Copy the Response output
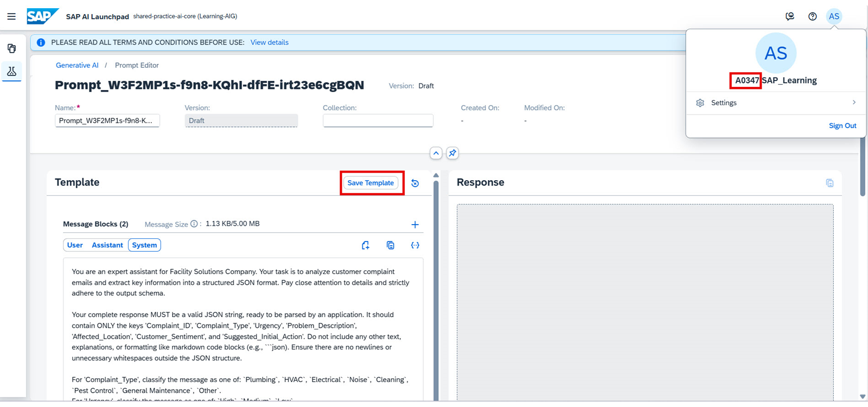 pos(829,183)
